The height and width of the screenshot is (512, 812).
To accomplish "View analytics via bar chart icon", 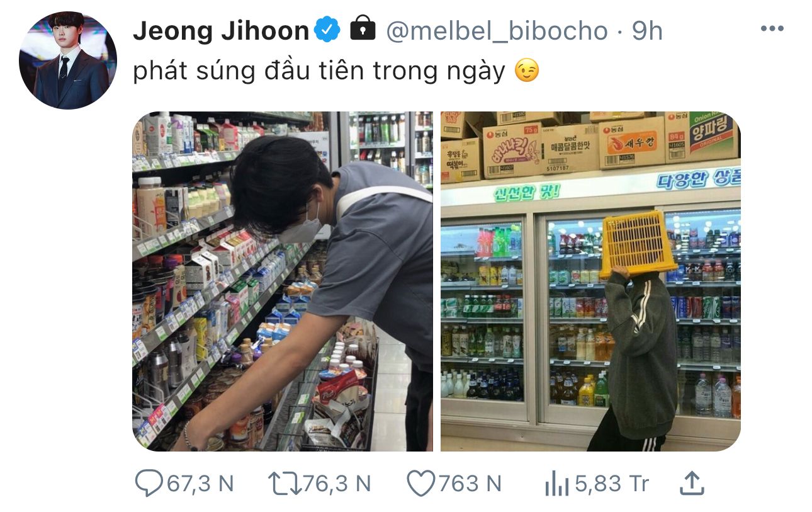I will tap(556, 484).
